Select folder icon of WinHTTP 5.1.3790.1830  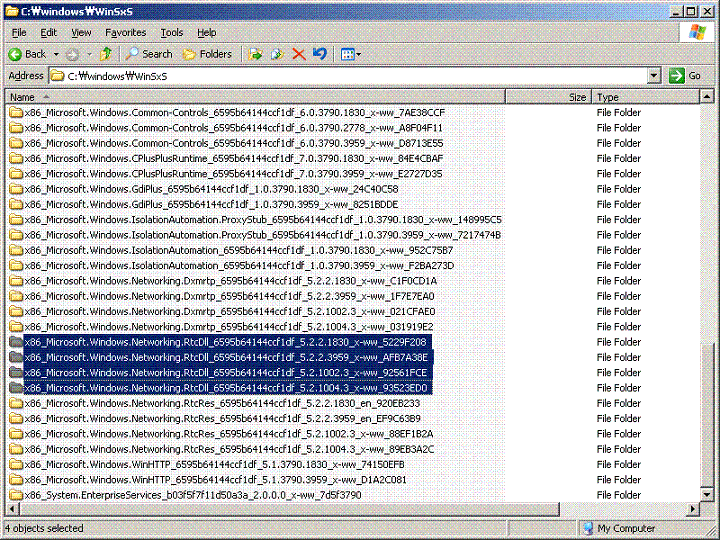(16, 464)
